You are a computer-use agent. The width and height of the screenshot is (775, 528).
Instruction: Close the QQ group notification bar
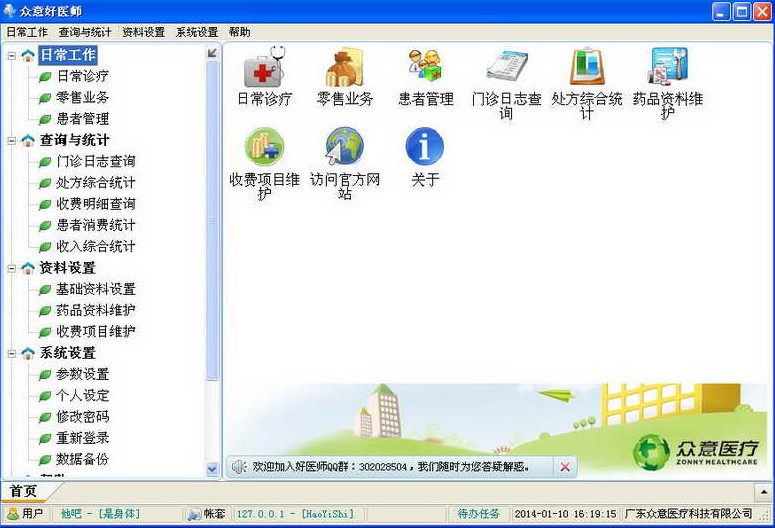pos(565,467)
